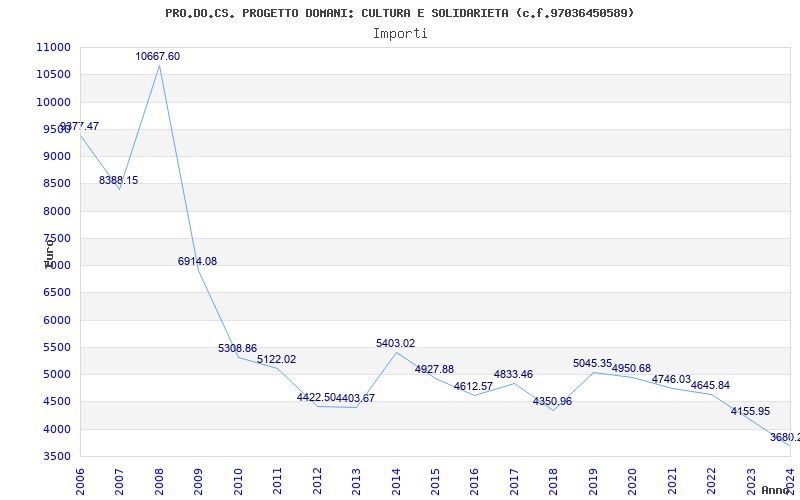This screenshot has width=800, height=500.
Task: Click the 4000 y-axis tick label
Action: click(57, 430)
